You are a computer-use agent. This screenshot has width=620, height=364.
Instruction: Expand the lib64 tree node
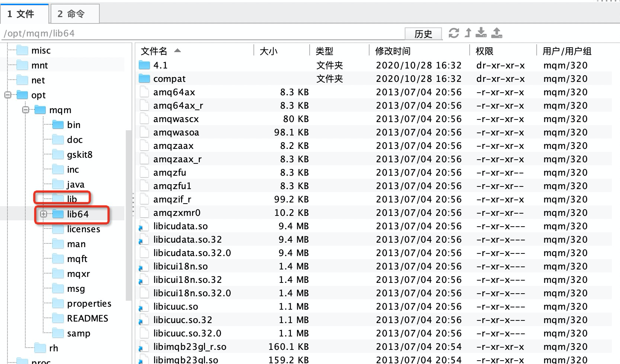tap(44, 214)
